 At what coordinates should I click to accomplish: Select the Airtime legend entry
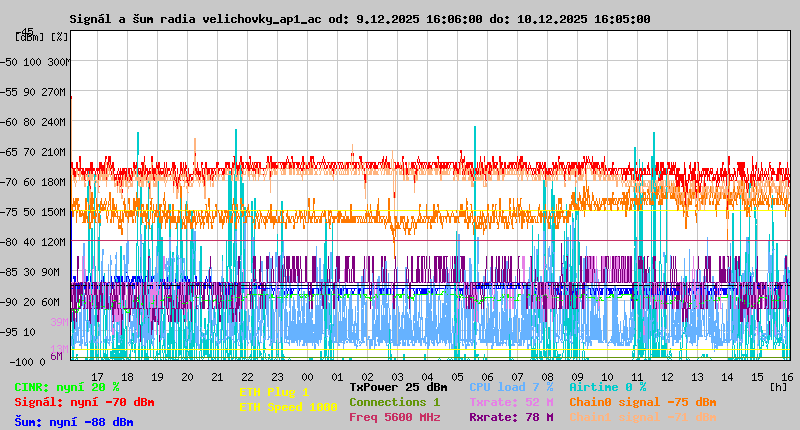pos(607,386)
